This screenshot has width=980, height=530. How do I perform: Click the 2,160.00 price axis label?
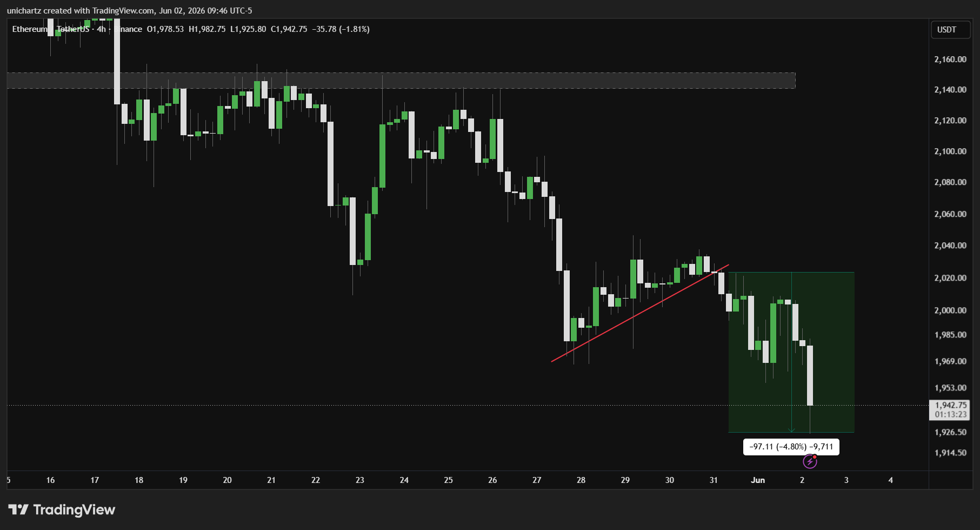[950, 59]
